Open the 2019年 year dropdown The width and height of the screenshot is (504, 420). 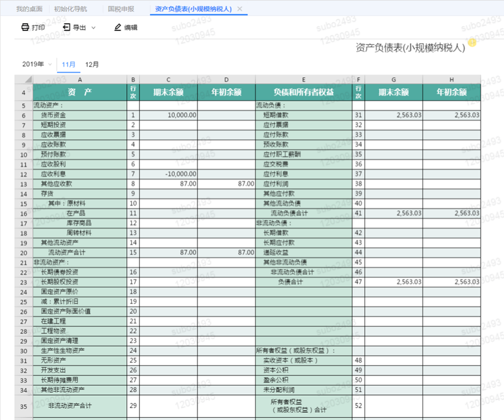click(37, 64)
